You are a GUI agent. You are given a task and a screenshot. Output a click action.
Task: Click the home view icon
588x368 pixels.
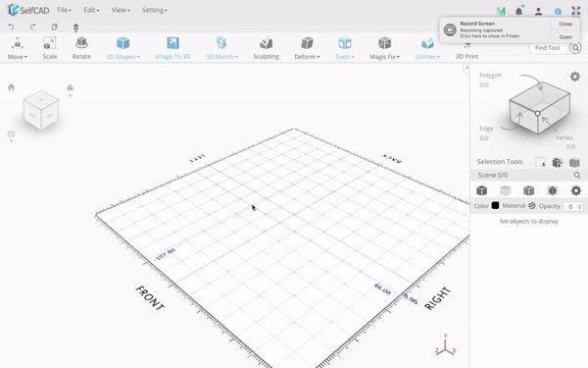(x=11, y=87)
